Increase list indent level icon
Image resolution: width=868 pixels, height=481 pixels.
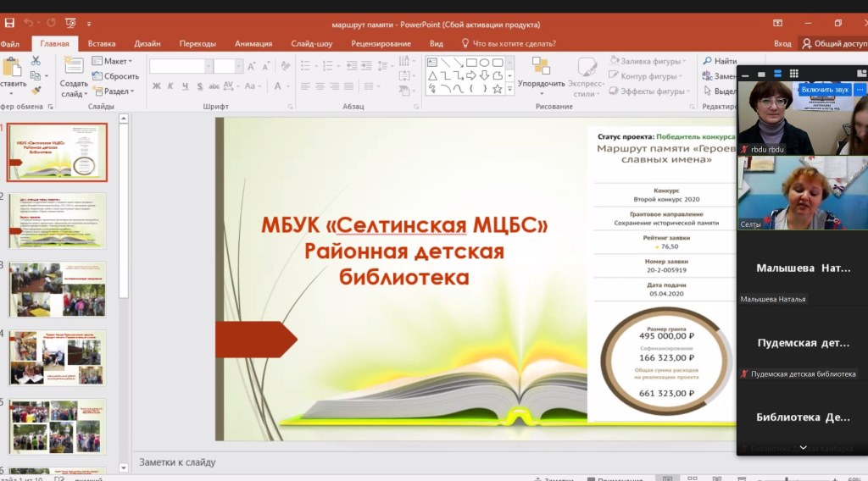coord(366,66)
